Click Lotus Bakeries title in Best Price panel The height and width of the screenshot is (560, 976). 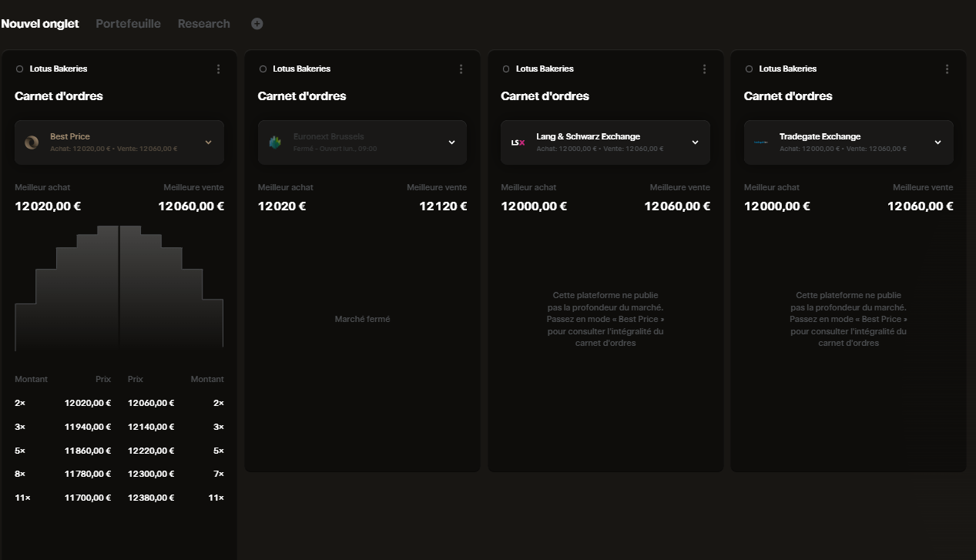59,69
